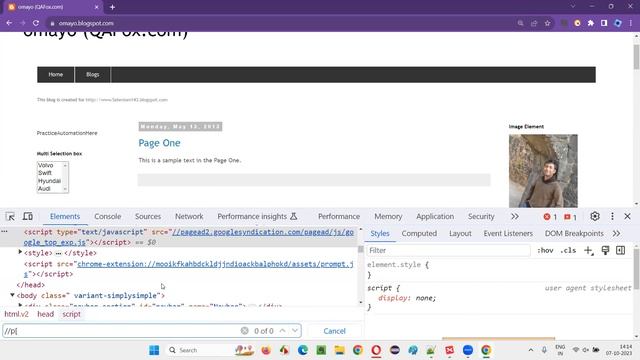Image resolution: width=640 pixels, height=360 pixels.
Task: Open the Windows Start menu
Action: (154, 350)
